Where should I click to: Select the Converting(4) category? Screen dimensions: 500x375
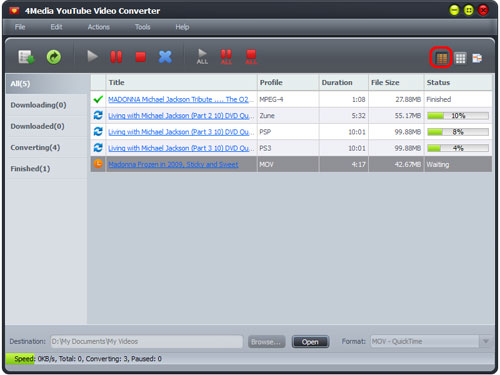[47, 147]
